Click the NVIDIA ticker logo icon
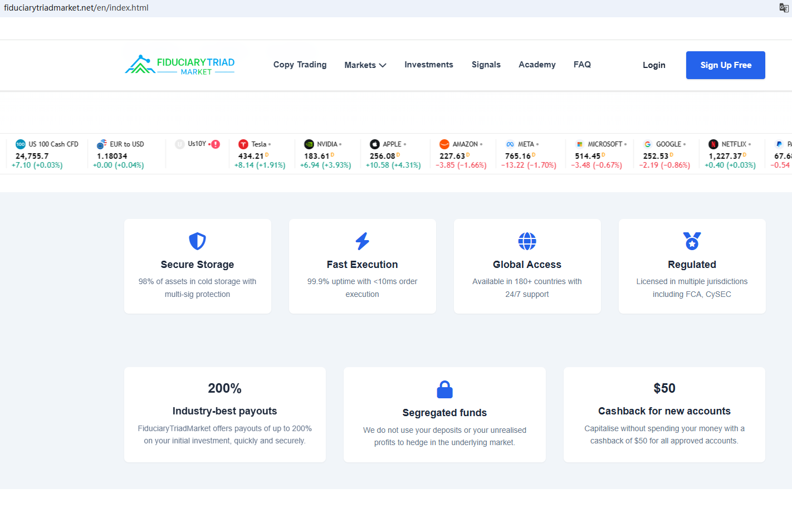 coord(309,144)
